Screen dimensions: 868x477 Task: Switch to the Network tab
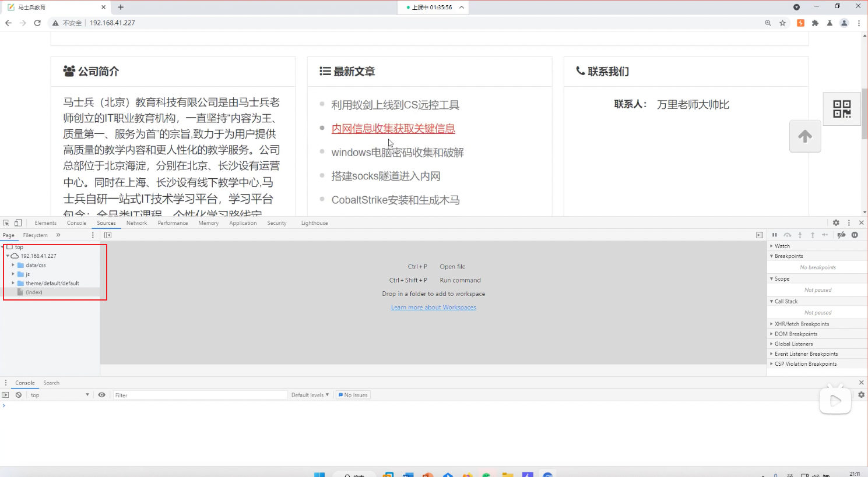[136, 223]
